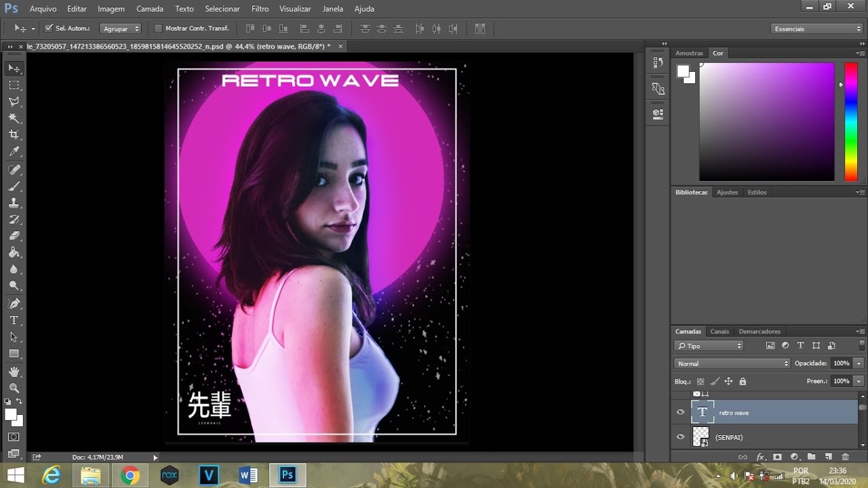Image resolution: width=868 pixels, height=488 pixels.
Task: Select the Spot Healing Brush tool
Action: click(14, 169)
